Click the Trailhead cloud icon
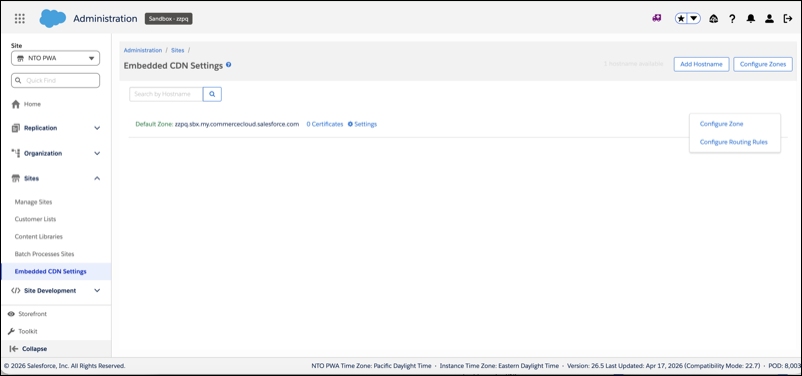This screenshot has height=376, width=802. coord(714,18)
